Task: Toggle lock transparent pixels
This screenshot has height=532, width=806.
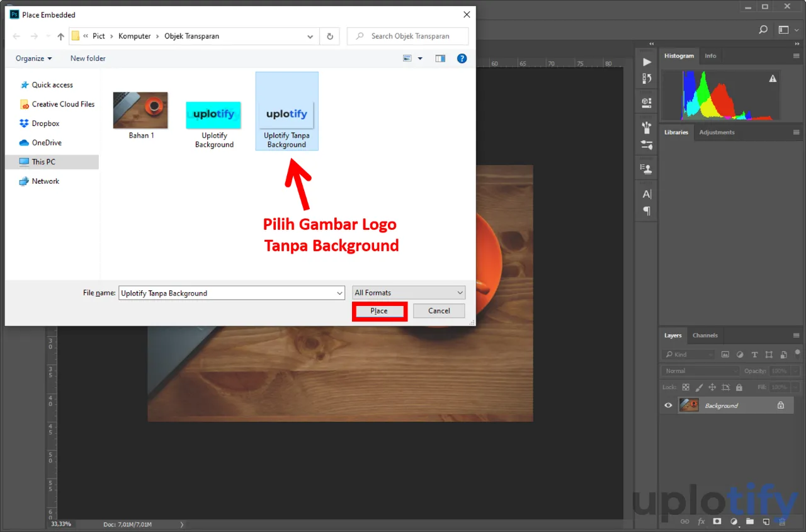Action: point(686,387)
